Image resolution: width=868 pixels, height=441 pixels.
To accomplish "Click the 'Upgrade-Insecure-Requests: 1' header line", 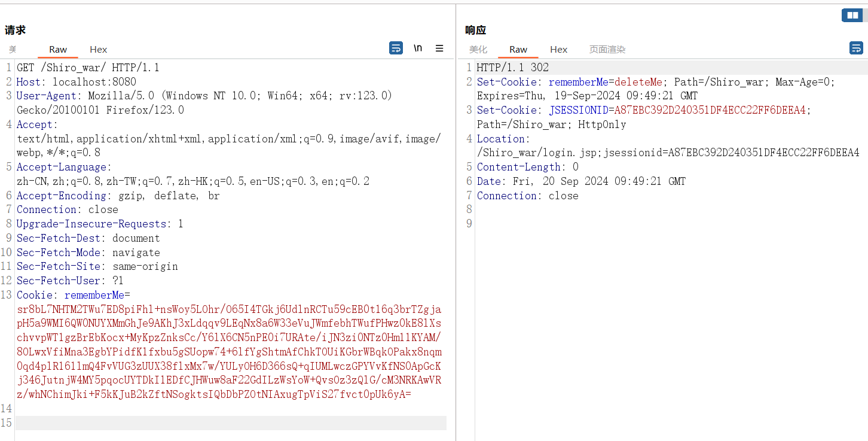I will coord(100,224).
